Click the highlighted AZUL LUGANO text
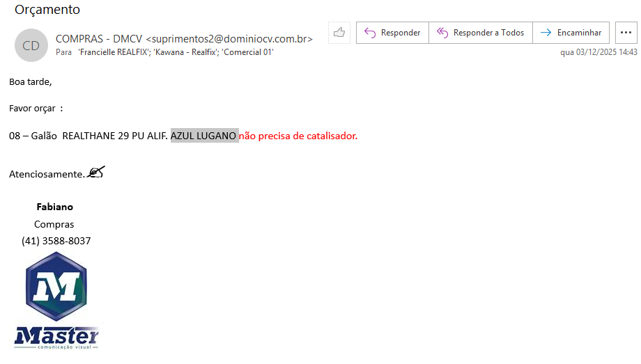The width and height of the screenshot is (641, 364). pyautogui.click(x=204, y=136)
